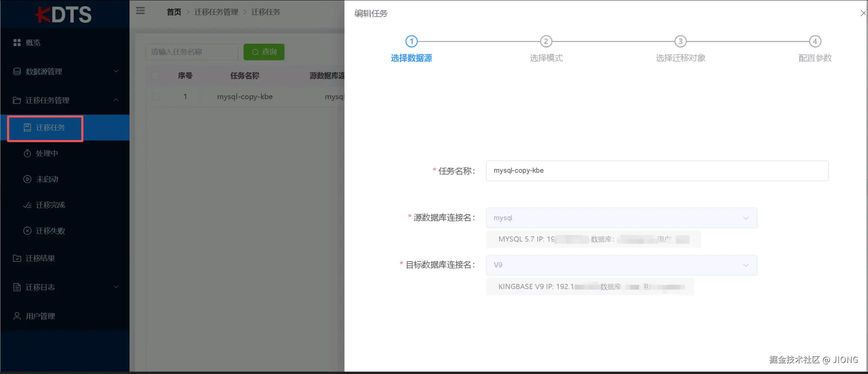Click step 2 选择模式 circle

(546, 41)
